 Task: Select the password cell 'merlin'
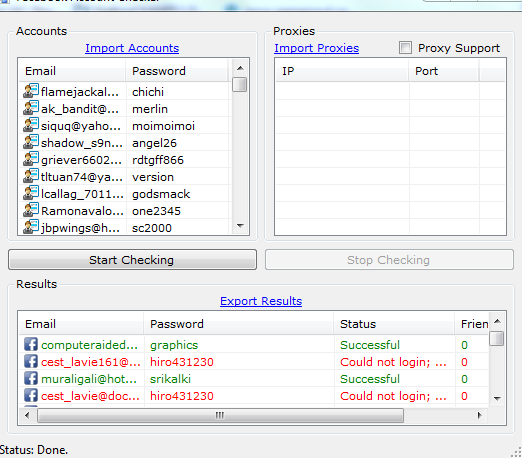150,109
